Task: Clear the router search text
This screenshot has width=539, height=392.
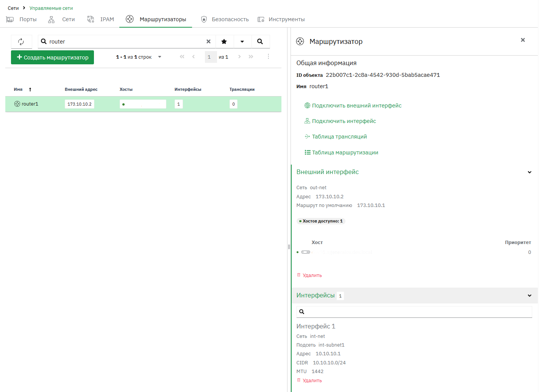Action: [x=208, y=42]
